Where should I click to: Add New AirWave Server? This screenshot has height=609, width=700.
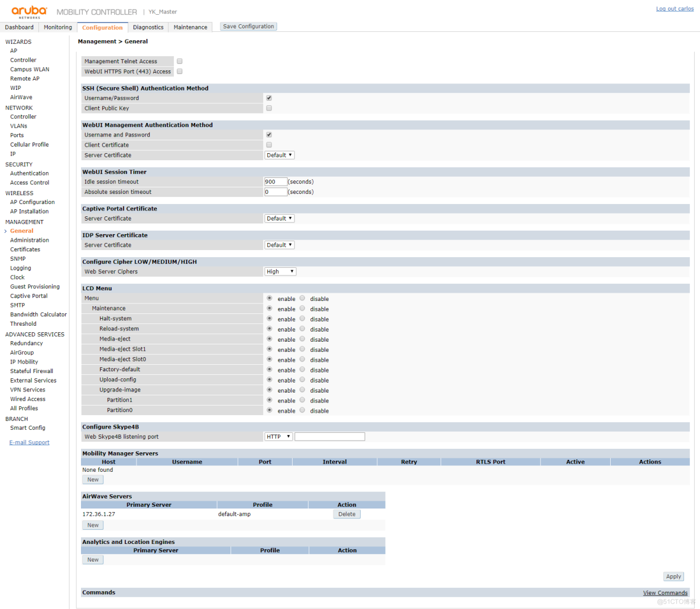[x=93, y=525]
